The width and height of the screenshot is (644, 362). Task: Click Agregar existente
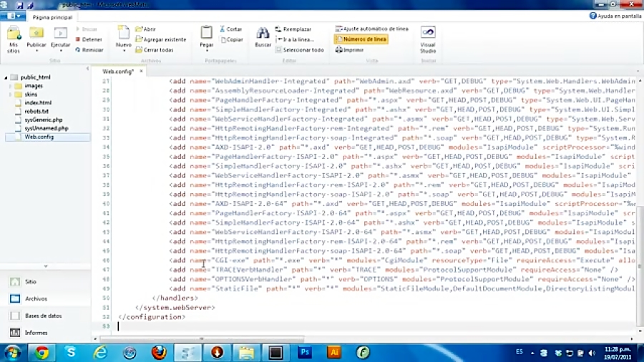[160, 39]
